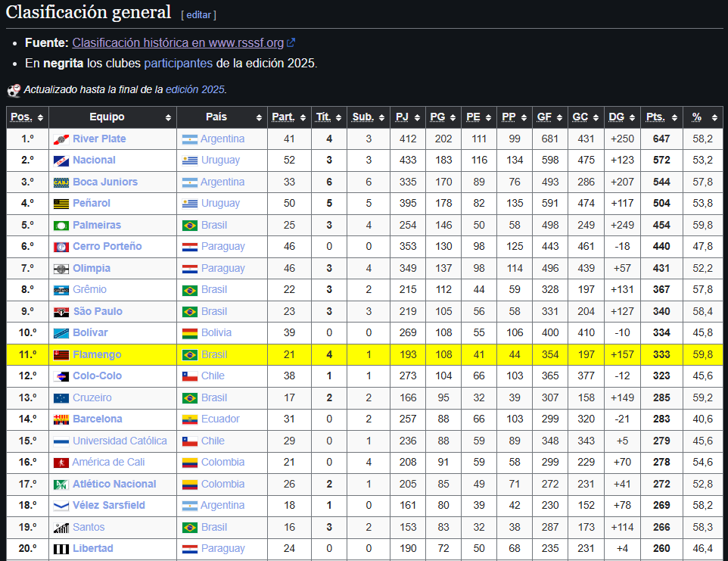
Task: Click the Universidad Católica crest icon
Action: click(x=61, y=441)
